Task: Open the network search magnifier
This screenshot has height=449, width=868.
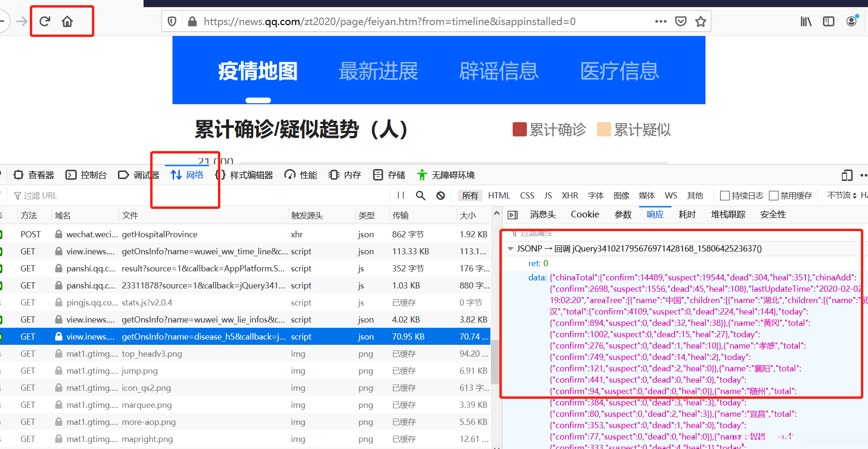Action: 421,196
